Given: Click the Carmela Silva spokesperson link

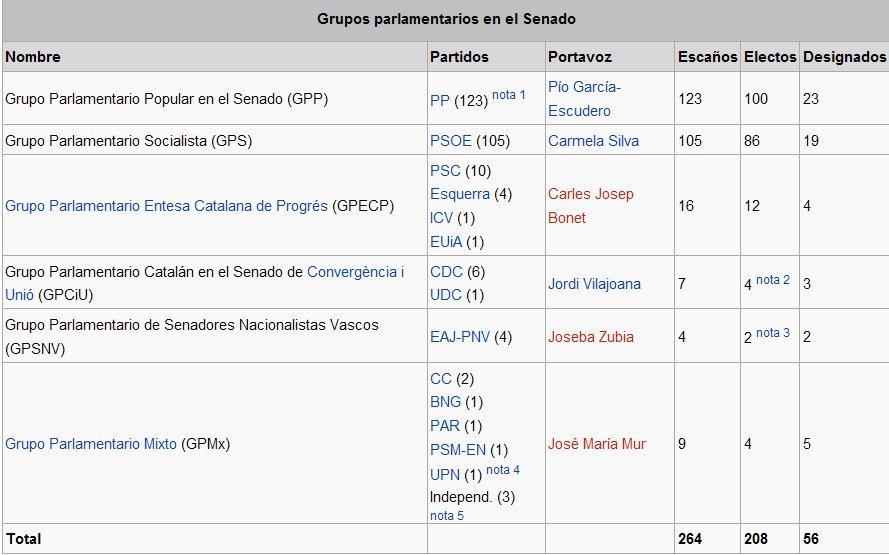Looking at the screenshot, I should (593, 141).
